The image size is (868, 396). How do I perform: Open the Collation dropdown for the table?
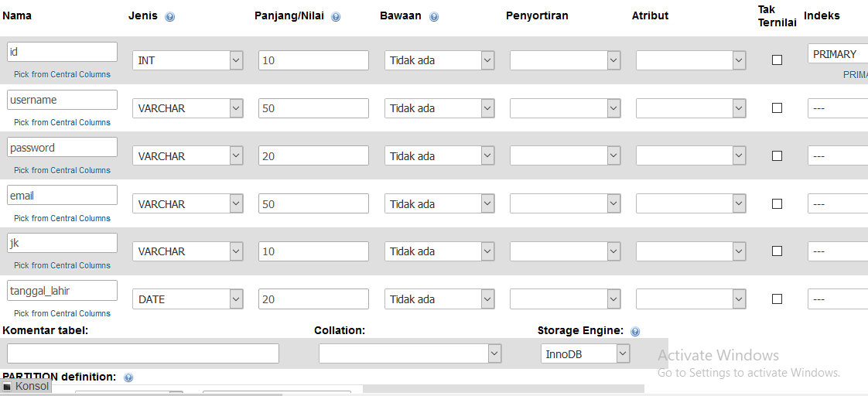point(410,353)
